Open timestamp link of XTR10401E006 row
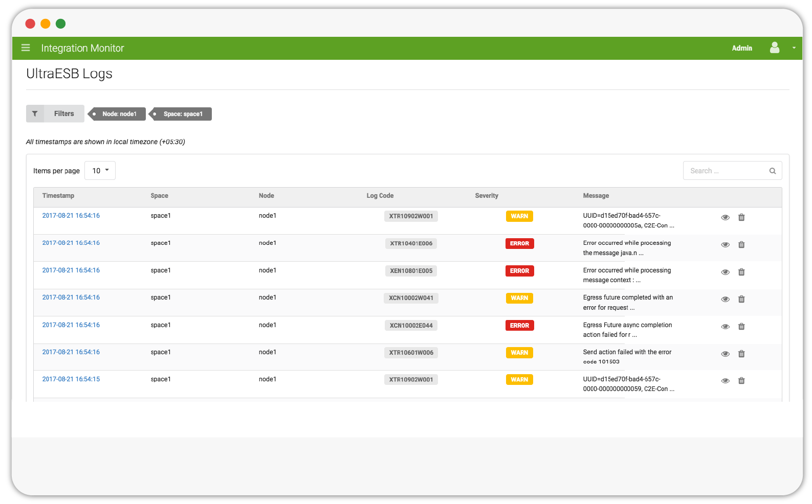The width and height of the screenshot is (812, 504). 71,243
